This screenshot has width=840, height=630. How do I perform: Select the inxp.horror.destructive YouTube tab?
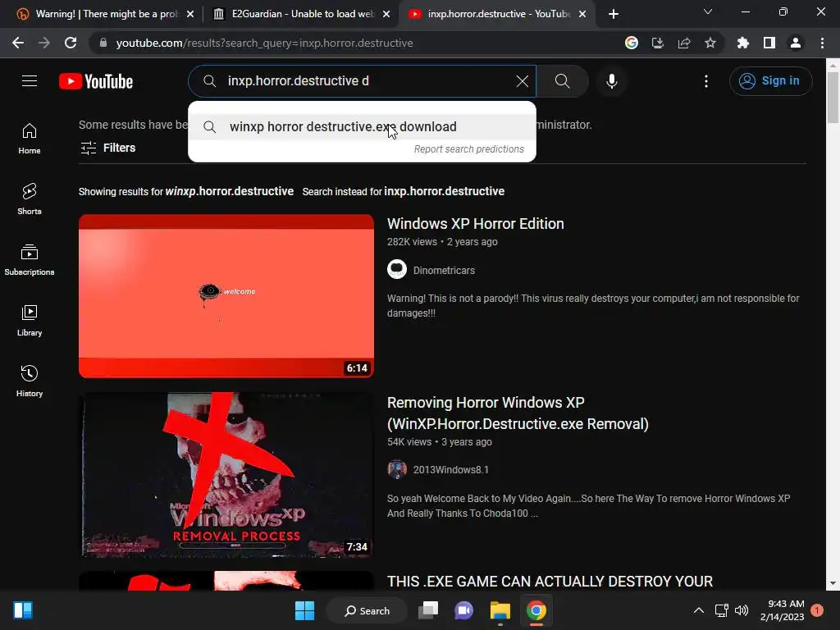point(499,14)
